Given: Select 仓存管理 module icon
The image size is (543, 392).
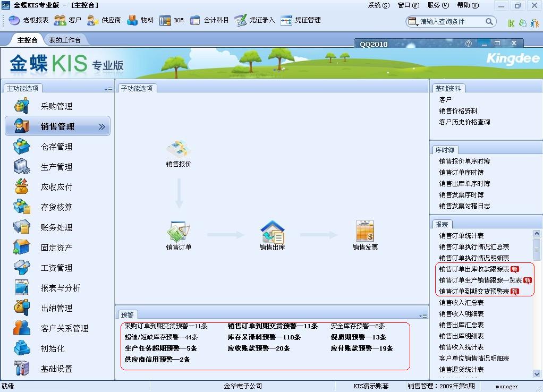Looking at the screenshot, I should coord(22,147).
